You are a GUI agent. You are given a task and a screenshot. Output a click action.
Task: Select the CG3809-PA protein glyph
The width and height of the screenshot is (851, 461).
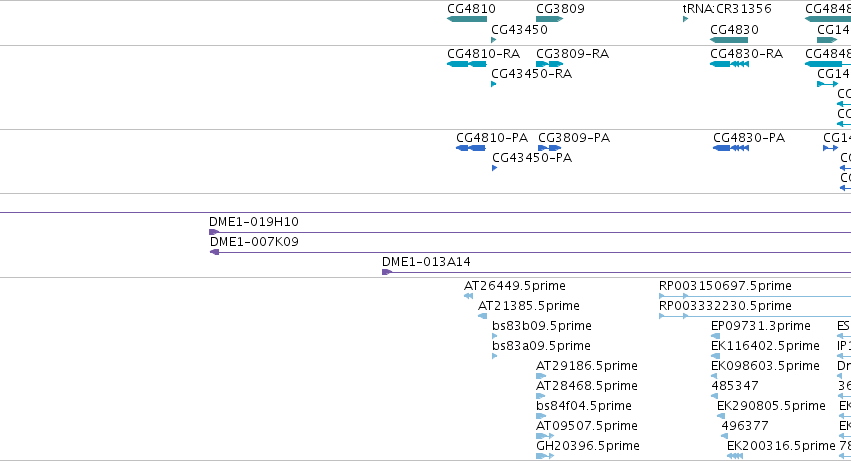coord(550,148)
